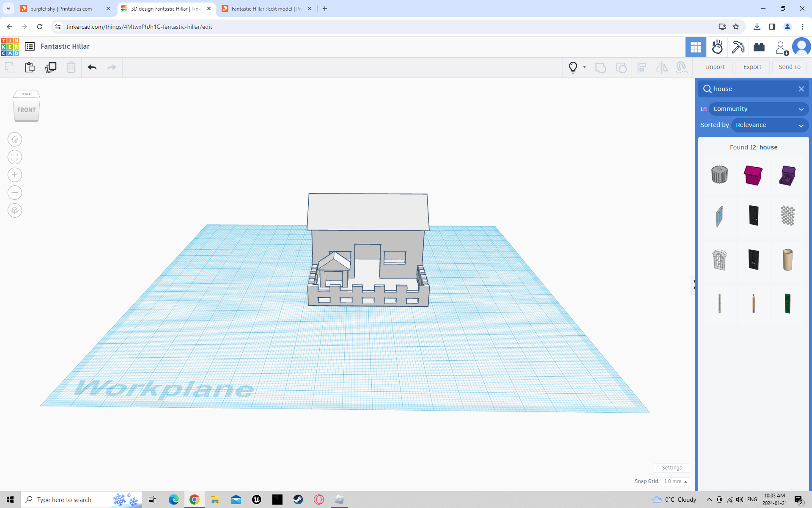
Task: Open the Blocks pickaxe workspace icon
Action: (738, 47)
